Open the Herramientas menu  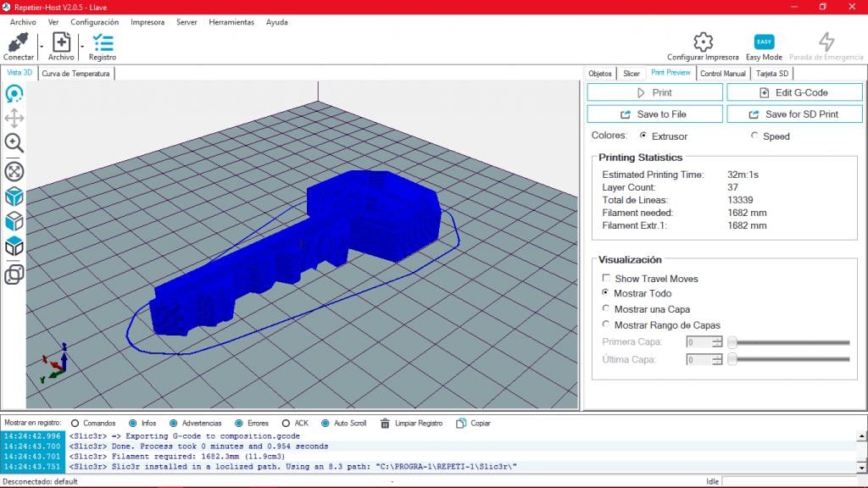click(x=231, y=22)
